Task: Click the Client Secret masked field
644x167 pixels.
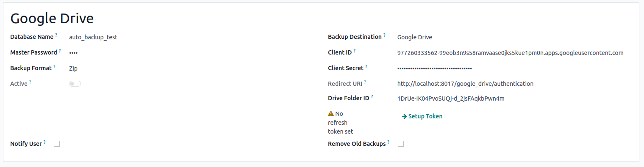Action: pyautogui.click(x=513, y=68)
